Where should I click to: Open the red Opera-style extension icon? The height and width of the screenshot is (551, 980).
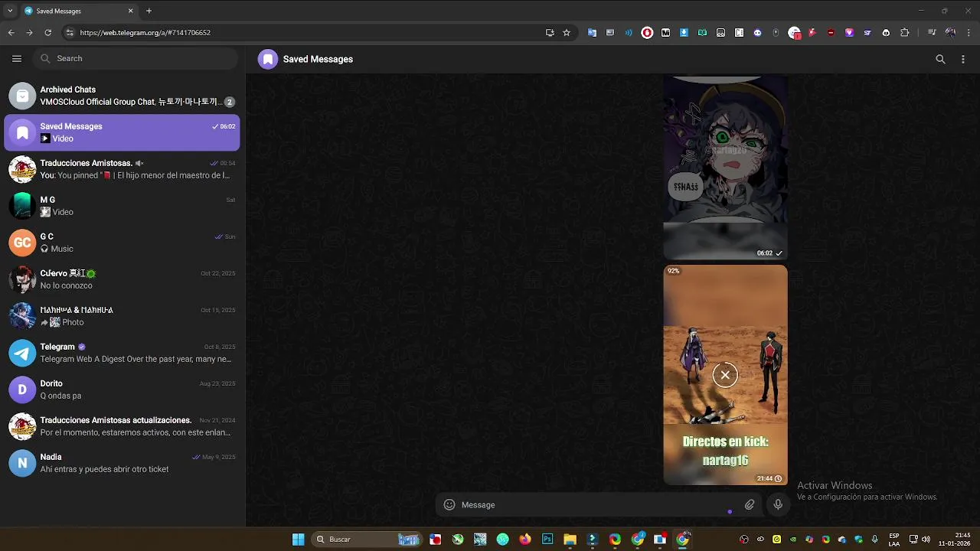tap(647, 33)
